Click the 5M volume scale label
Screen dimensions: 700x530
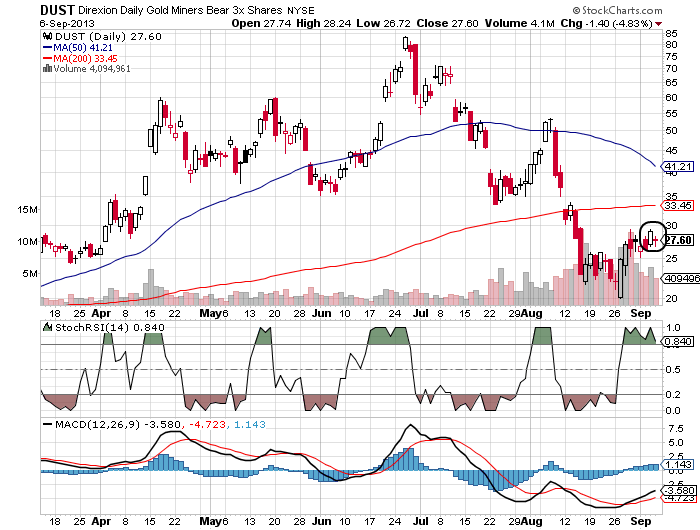coord(30,274)
